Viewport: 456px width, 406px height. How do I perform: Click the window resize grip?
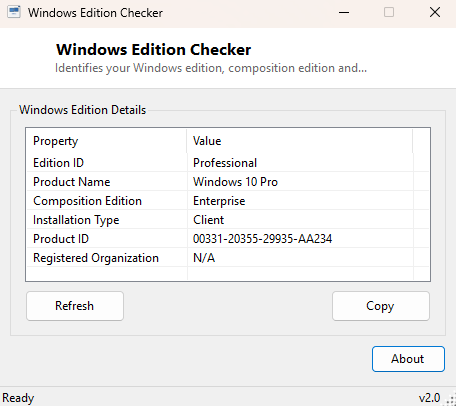point(451,400)
